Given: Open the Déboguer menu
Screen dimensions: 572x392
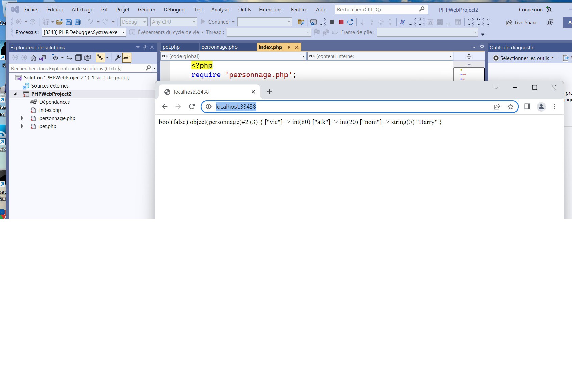Looking at the screenshot, I should click(175, 10).
